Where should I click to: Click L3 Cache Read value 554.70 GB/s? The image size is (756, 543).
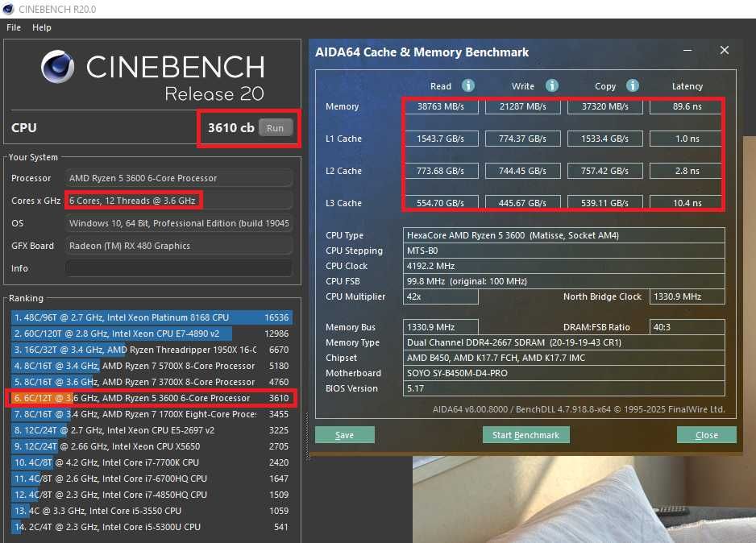[x=441, y=203]
